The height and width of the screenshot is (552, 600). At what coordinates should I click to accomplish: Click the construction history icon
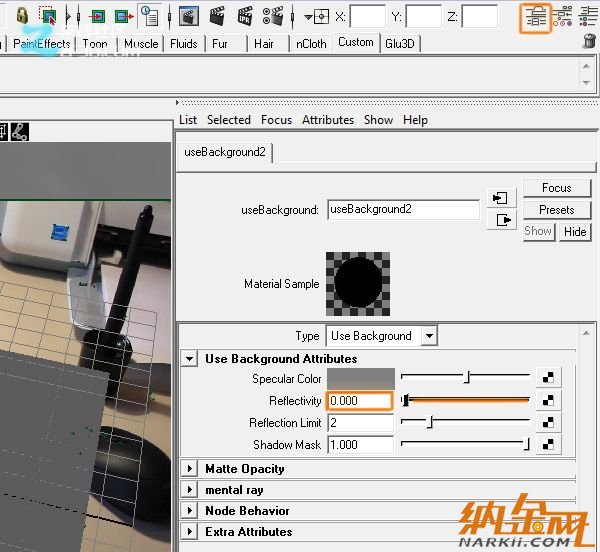point(148,15)
